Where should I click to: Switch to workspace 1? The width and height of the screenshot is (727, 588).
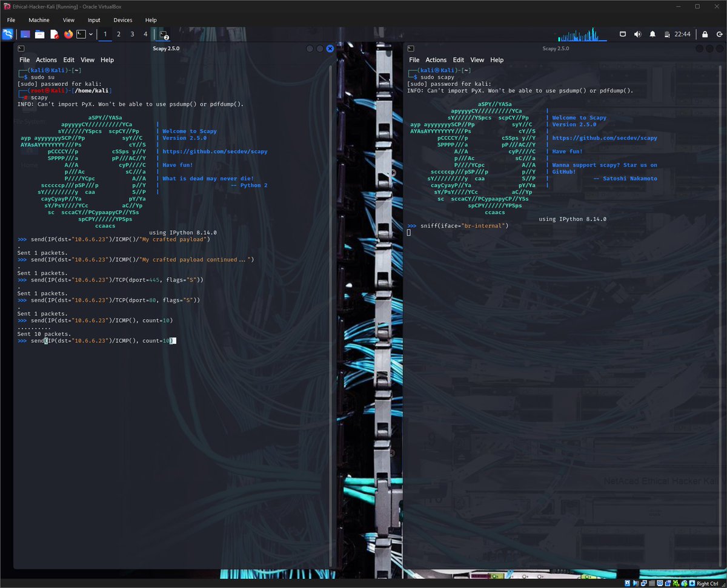coord(105,35)
